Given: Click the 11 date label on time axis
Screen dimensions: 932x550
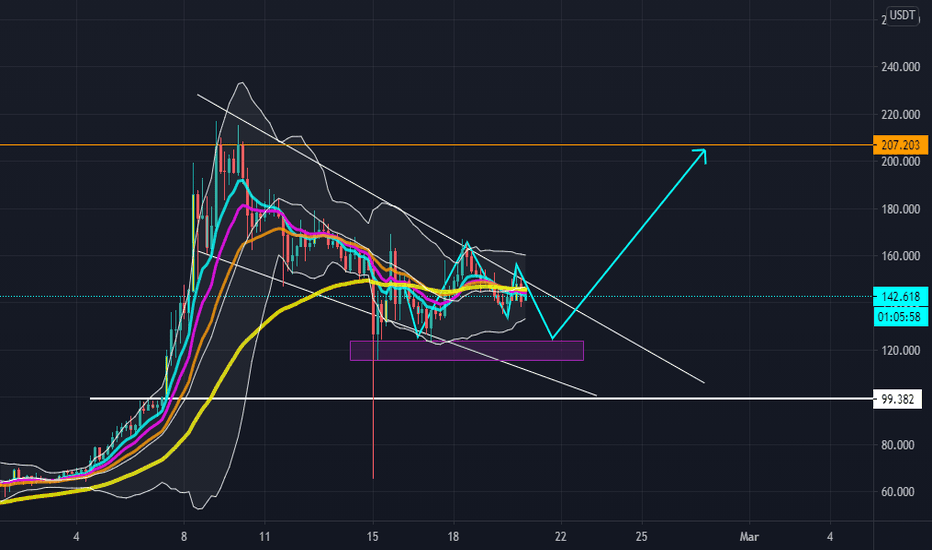Looking at the screenshot, I should pos(265,537).
